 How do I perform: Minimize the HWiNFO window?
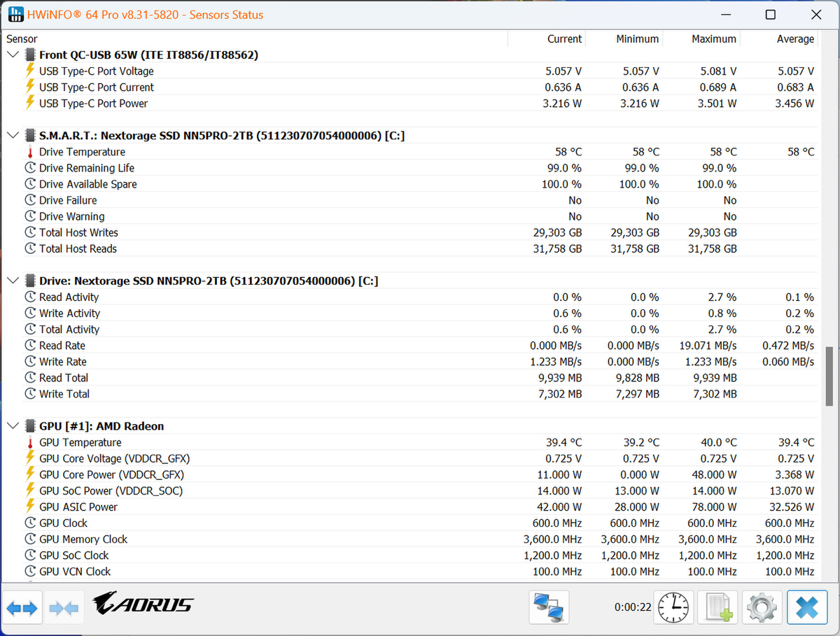point(726,15)
